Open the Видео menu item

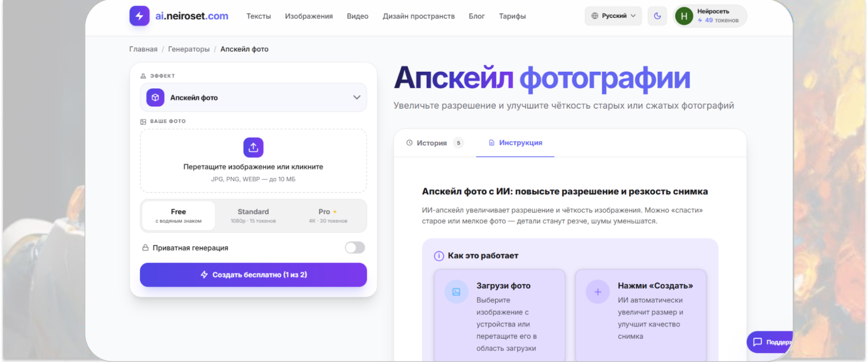pos(357,16)
